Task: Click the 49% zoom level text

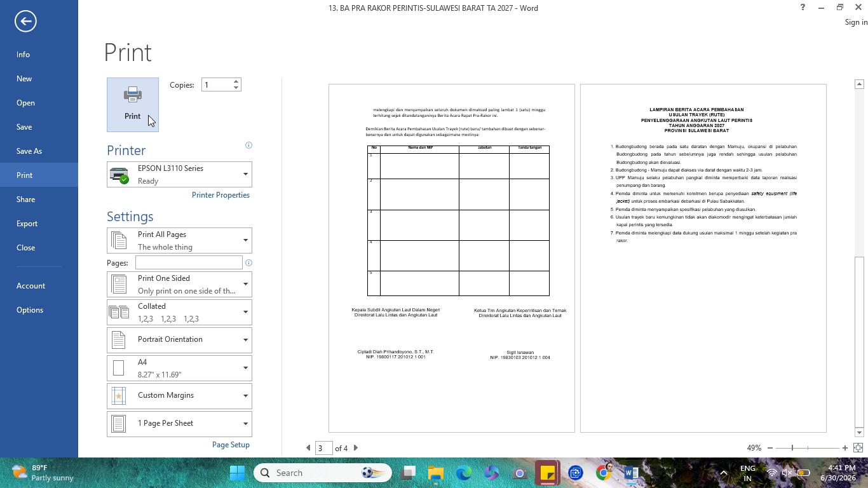Action: pos(754,448)
